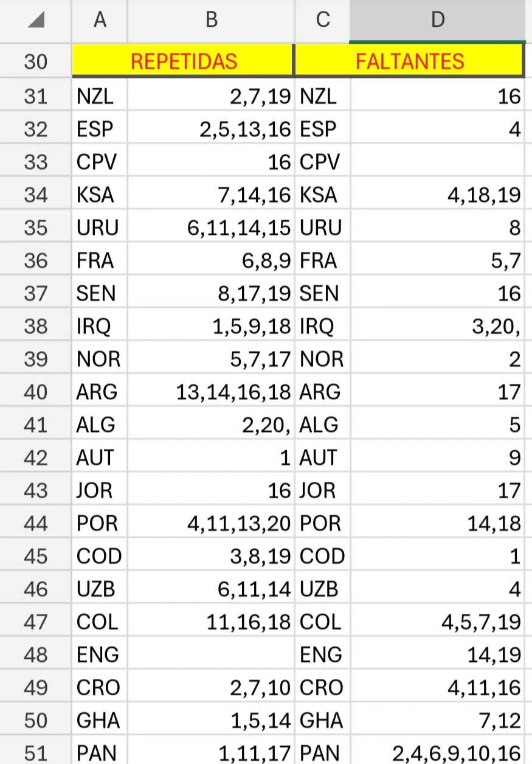Select row 40 header
Screen dimensions: 532x764
tap(35, 391)
